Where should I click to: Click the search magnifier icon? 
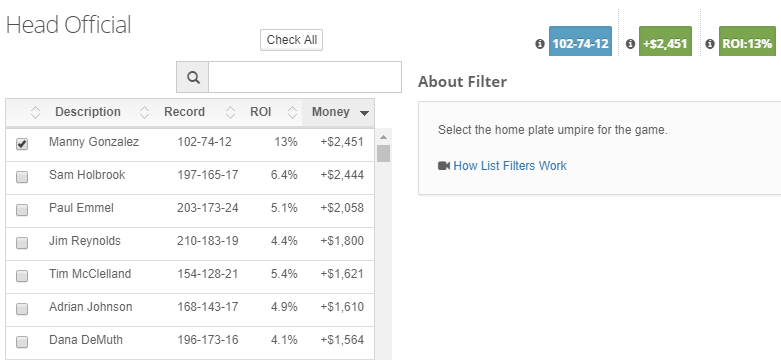tap(193, 77)
